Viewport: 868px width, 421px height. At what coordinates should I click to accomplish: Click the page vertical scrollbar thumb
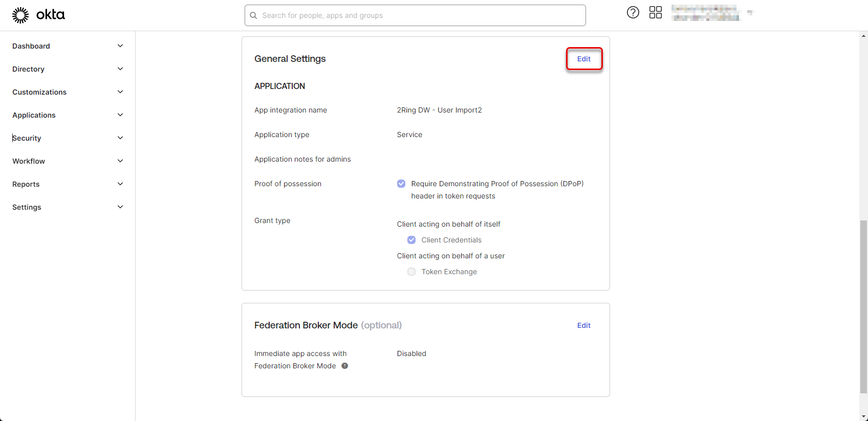click(863, 307)
